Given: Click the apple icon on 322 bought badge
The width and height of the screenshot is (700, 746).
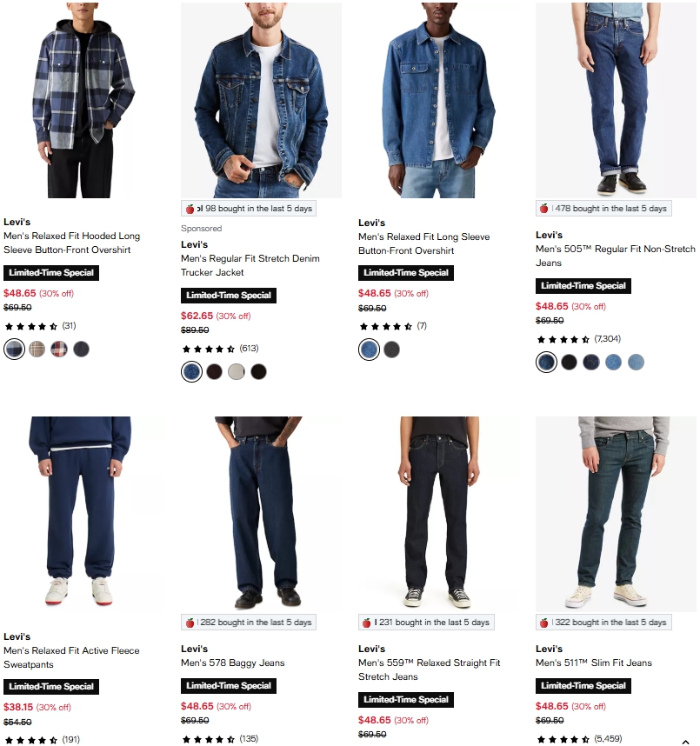Looking at the screenshot, I should click(543, 623).
